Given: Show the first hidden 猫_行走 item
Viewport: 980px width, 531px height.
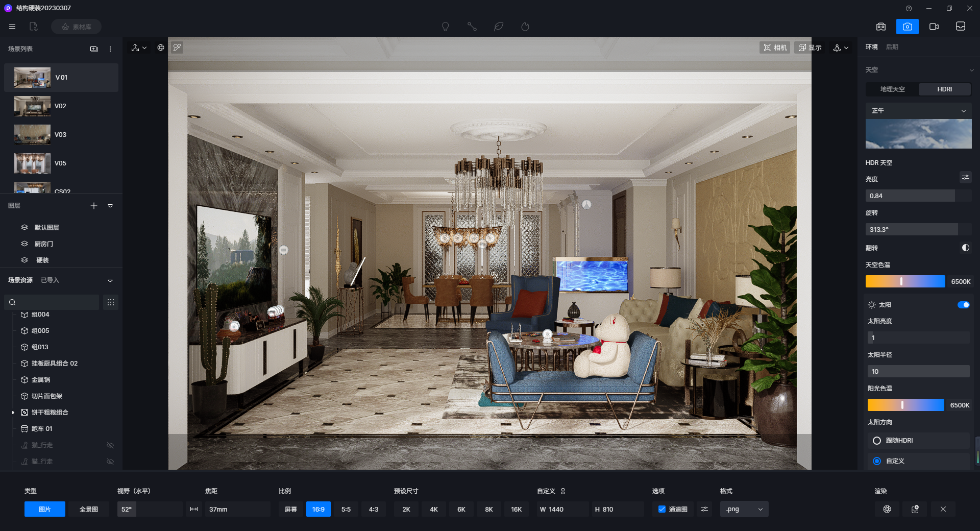Looking at the screenshot, I should click(x=110, y=445).
